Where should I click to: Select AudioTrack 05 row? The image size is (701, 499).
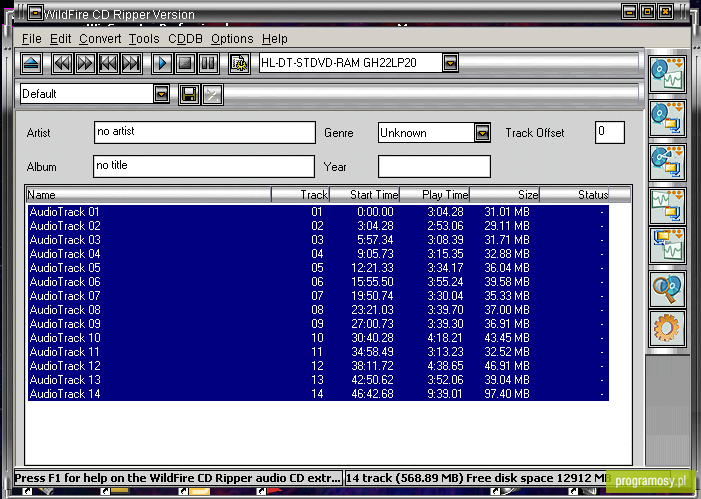click(318, 268)
